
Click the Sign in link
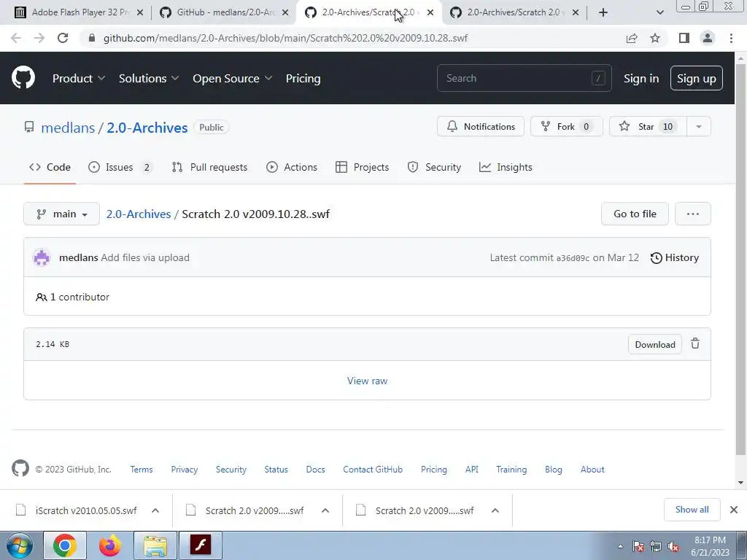point(641,79)
